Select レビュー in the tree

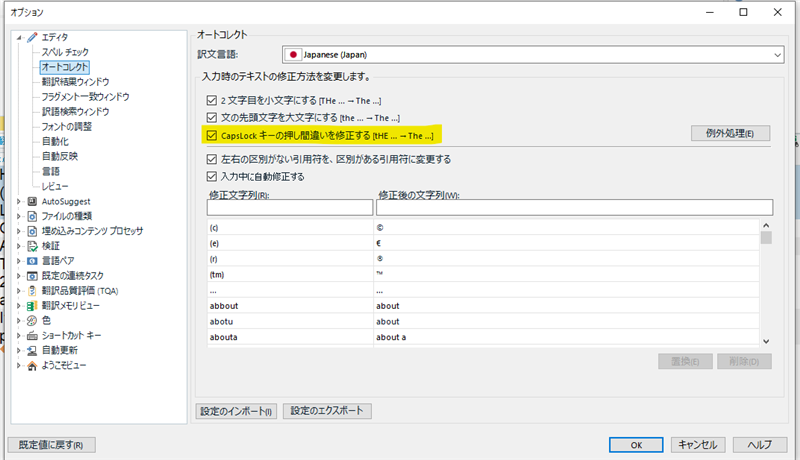pyautogui.click(x=55, y=186)
